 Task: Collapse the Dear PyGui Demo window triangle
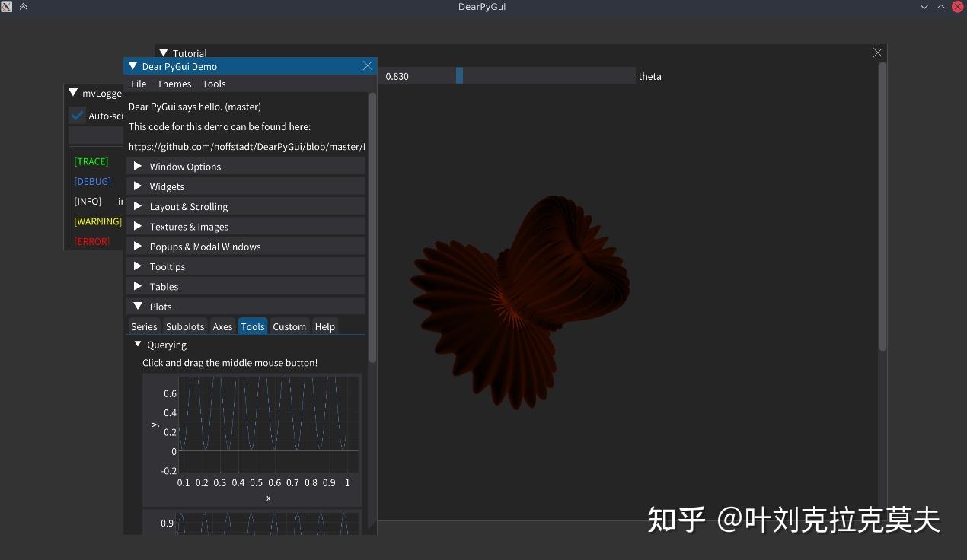click(x=133, y=66)
